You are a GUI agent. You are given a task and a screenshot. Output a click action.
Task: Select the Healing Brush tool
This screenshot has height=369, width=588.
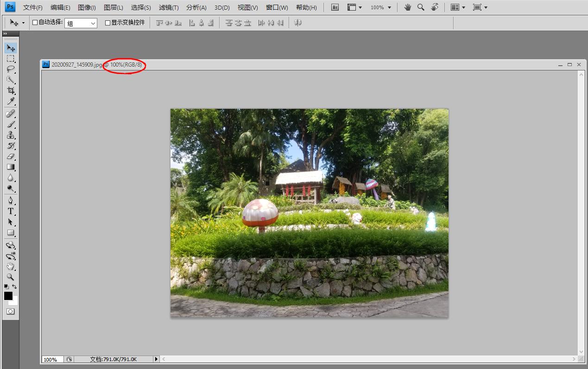(11, 114)
